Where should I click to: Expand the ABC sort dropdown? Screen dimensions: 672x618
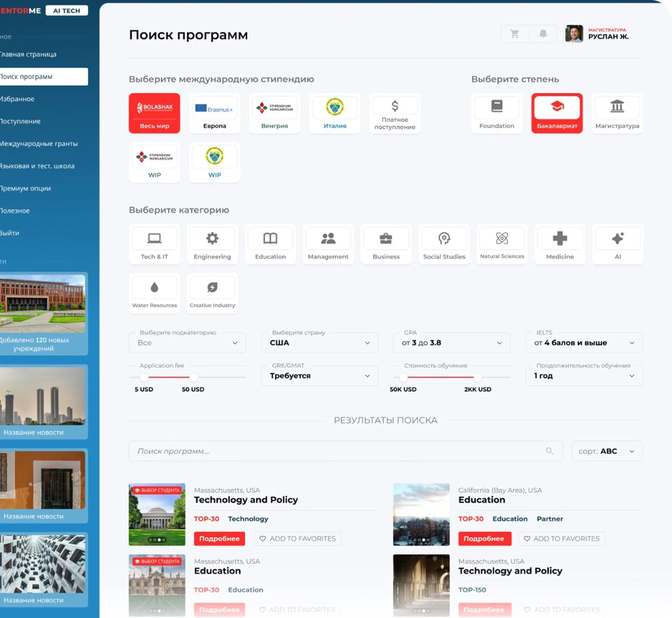[607, 451]
